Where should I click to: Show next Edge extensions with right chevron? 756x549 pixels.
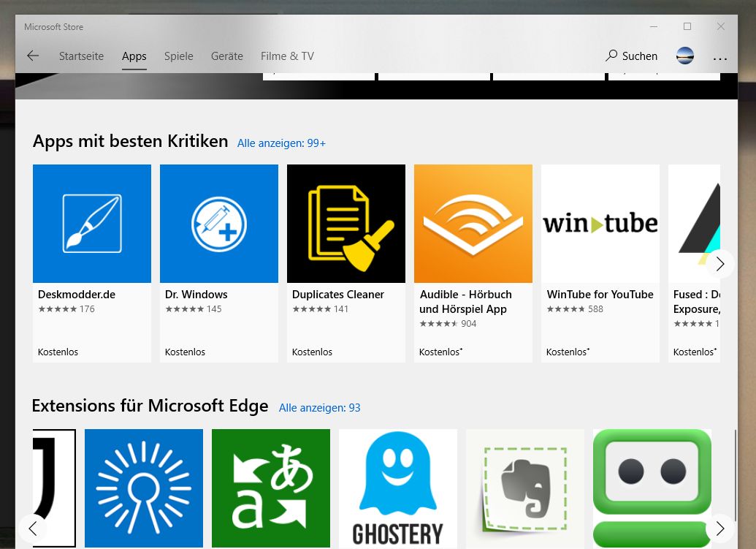[x=720, y=529]
